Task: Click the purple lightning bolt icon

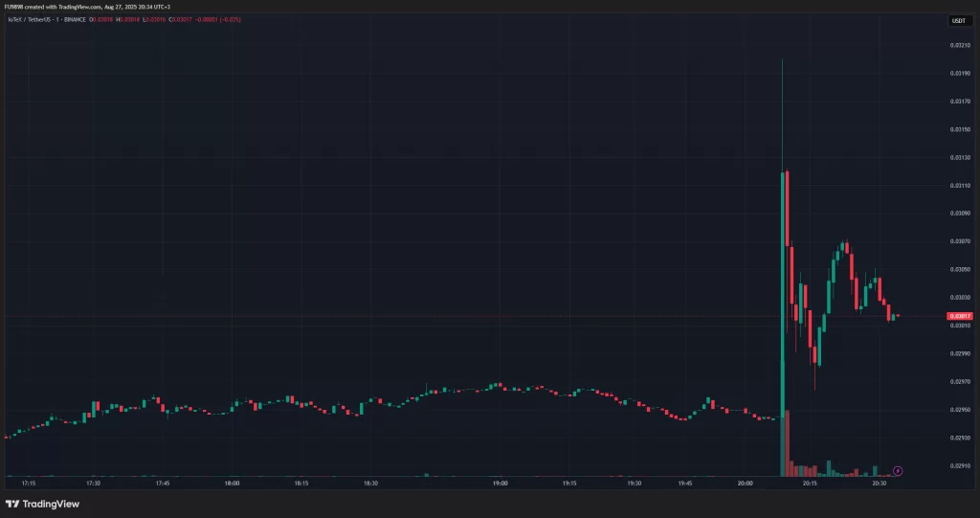Action: pos(898,470)
